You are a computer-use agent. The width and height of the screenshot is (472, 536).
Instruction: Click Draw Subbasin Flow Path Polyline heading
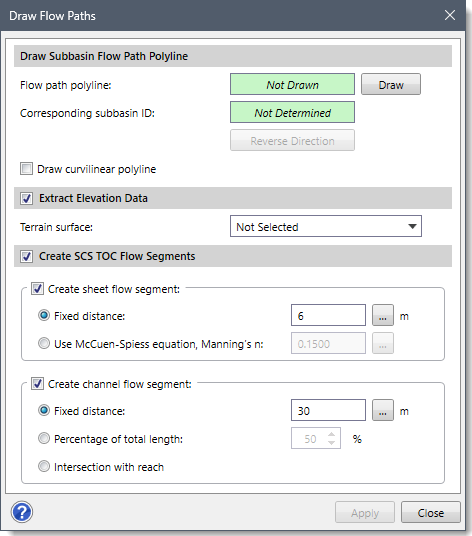[104, 56]
